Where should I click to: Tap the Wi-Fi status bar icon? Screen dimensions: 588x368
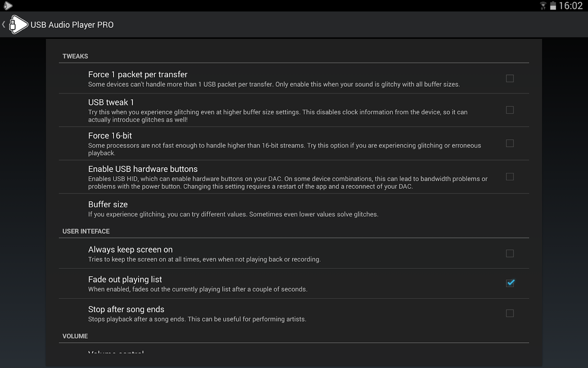click(x=543, y=6)
